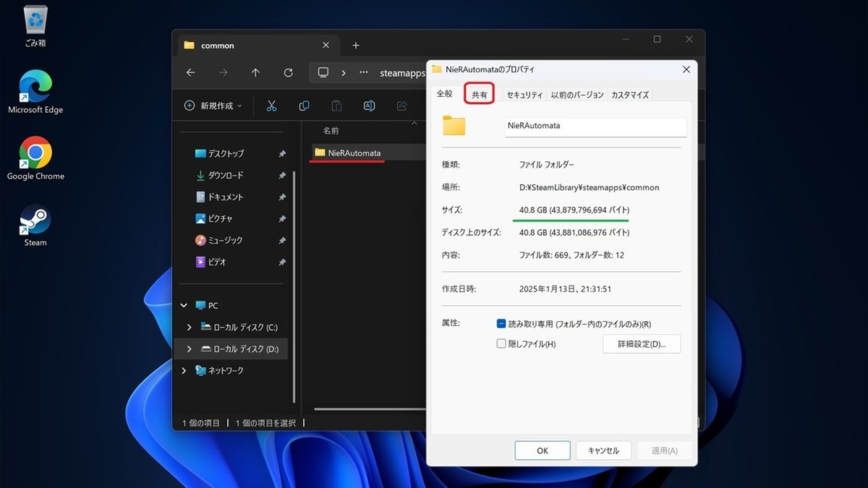Image resolution: width=868 pixels, height=488 pixels.
Task: Click the steamapps breadcrumb segment
Action: (x=402, y=73)
